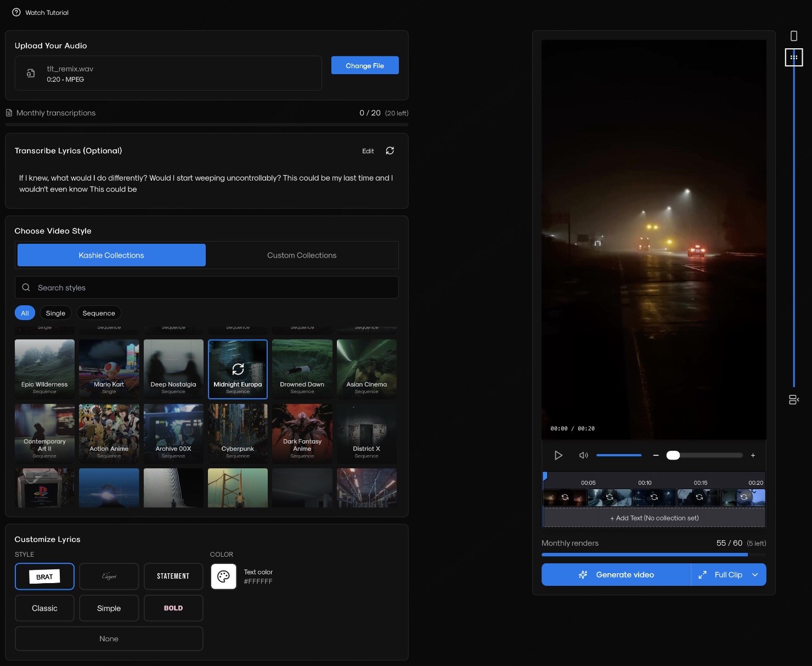Click the grid layout icon on right sidebar

[793, 57]
